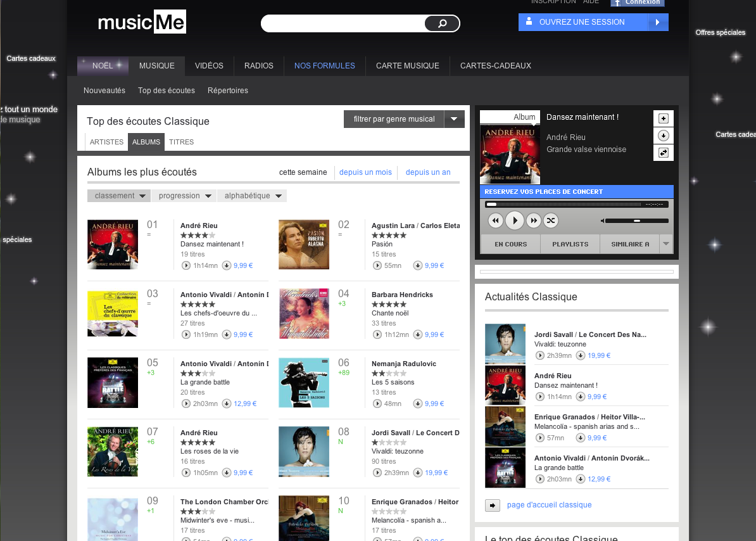Open the CARTE MUSIQUE page
756x541 pixels.
click(x=407, y=66)
